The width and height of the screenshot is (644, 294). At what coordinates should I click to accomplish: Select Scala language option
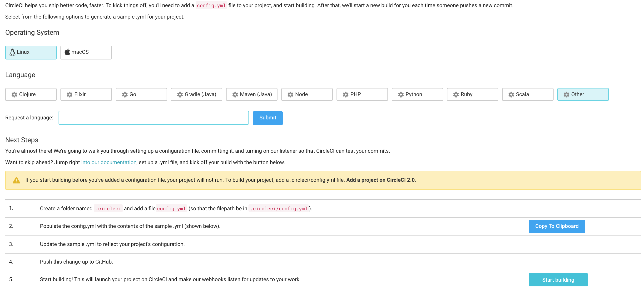pos(527,94)
